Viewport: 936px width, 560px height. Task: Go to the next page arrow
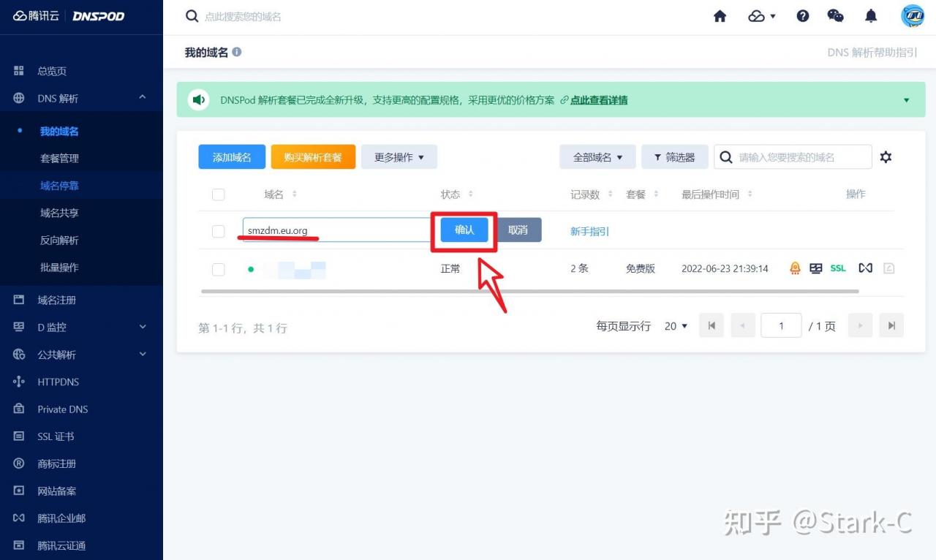861,325
